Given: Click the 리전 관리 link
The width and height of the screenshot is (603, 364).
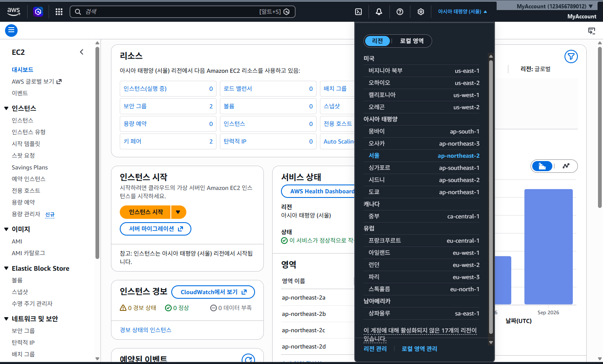Looking at the screenshot, I should click(375, 349).
